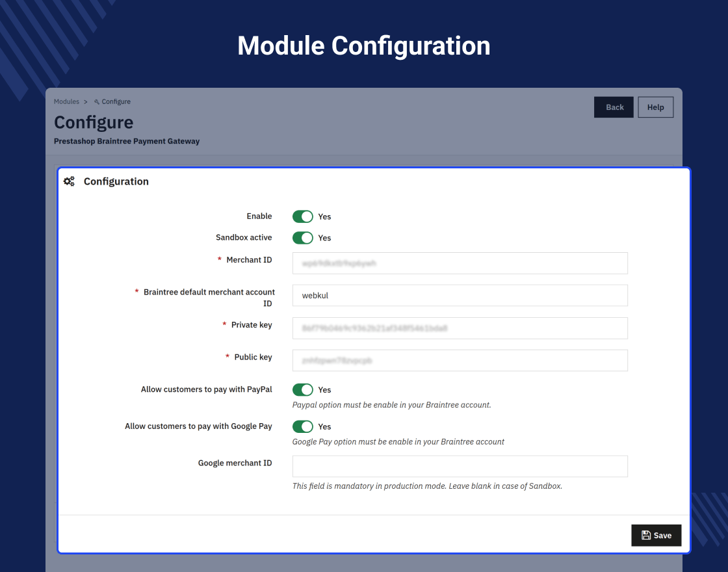Save the configuration form

tap(656, 536)
